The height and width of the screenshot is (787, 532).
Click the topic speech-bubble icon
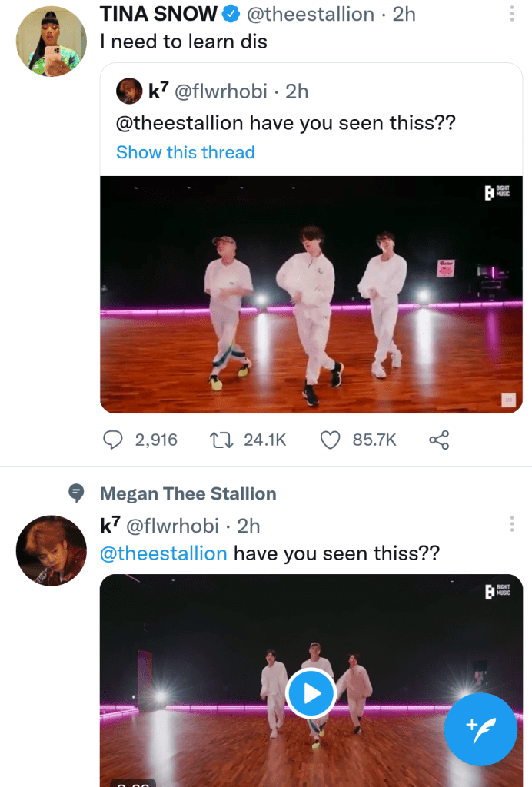(x=76, y=493)
